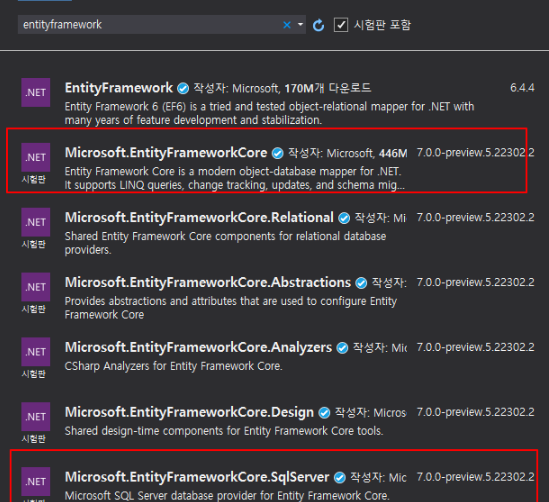549x502 pixels.
Task: Click the relational database providers description
Action: [x=225, y=243]
